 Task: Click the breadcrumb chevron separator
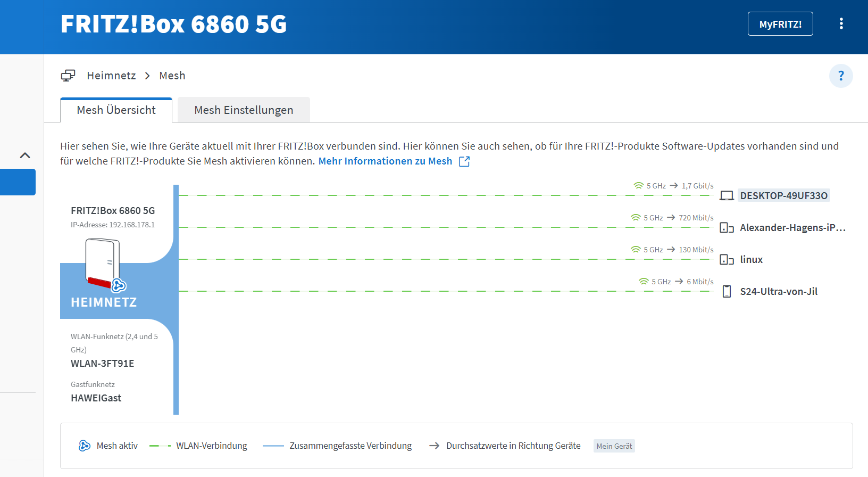pyautogui.click(x=147, y=76)
